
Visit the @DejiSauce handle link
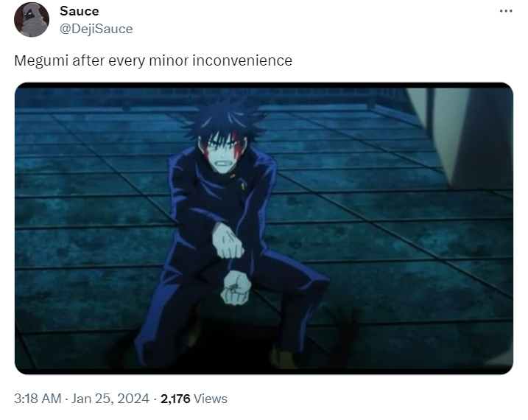tap(96, 29)
